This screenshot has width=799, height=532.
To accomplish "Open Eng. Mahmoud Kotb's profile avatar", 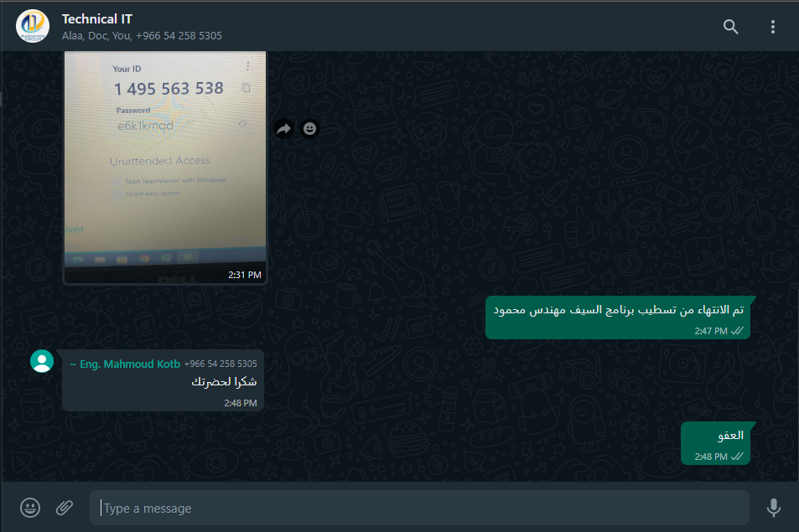I will click(x=42, y=361).
